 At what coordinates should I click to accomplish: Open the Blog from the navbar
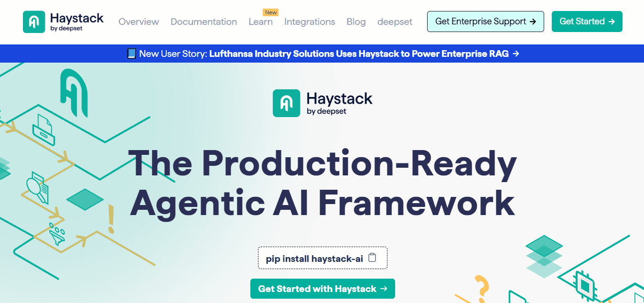click(356, 22)
